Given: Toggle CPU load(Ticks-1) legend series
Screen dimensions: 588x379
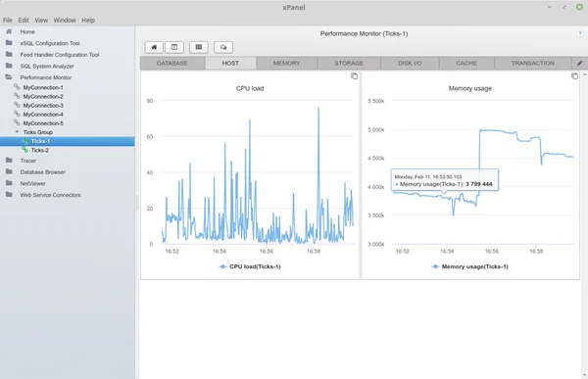Looking at the screenshot, I should tap(250, 266).
